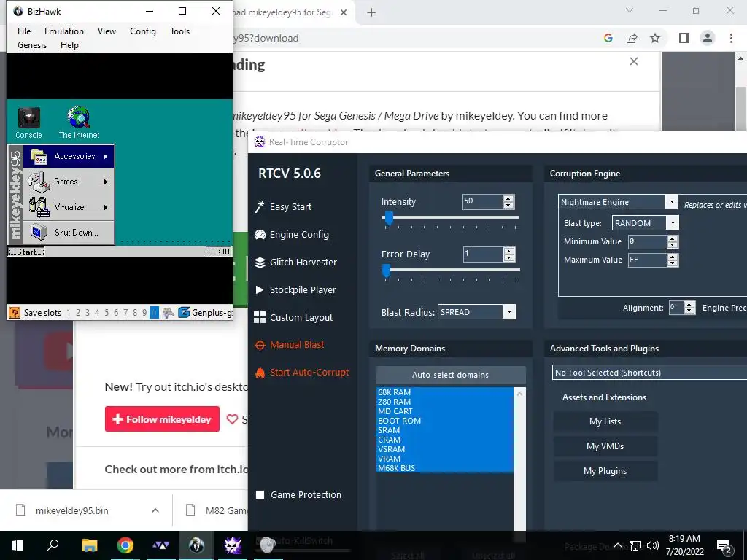
Task: Open the notification center icon
Action: coord(724,545)
